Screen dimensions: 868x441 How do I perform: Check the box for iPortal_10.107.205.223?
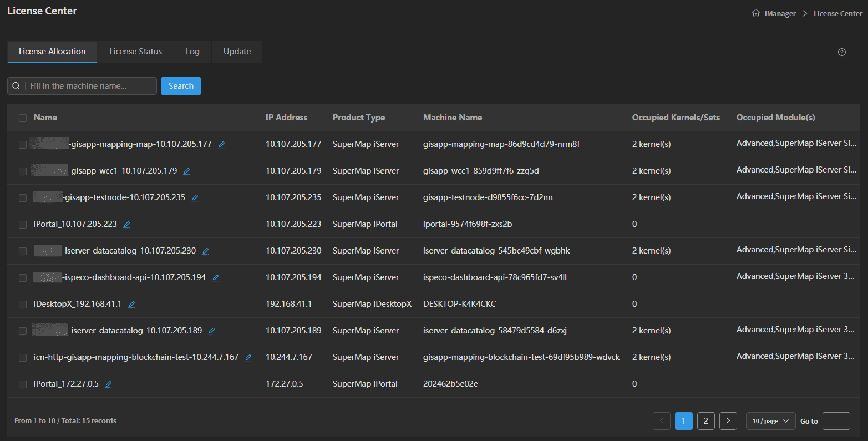click(x=23, y=225)
